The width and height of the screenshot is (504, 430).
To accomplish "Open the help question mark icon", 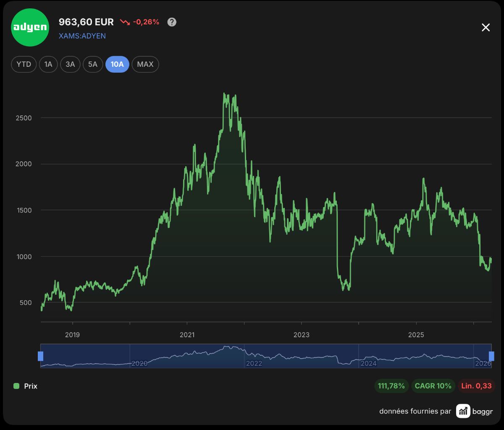I will (172, 22).
